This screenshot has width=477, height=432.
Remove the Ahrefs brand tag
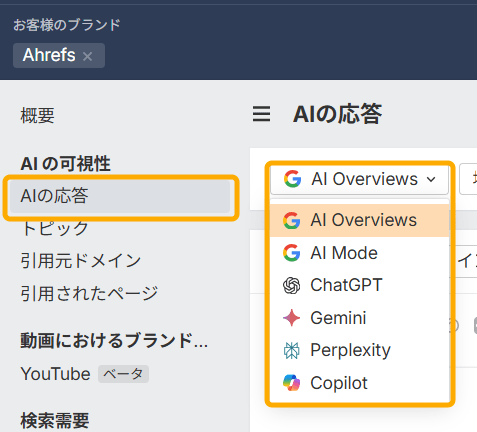click(87, 56)
